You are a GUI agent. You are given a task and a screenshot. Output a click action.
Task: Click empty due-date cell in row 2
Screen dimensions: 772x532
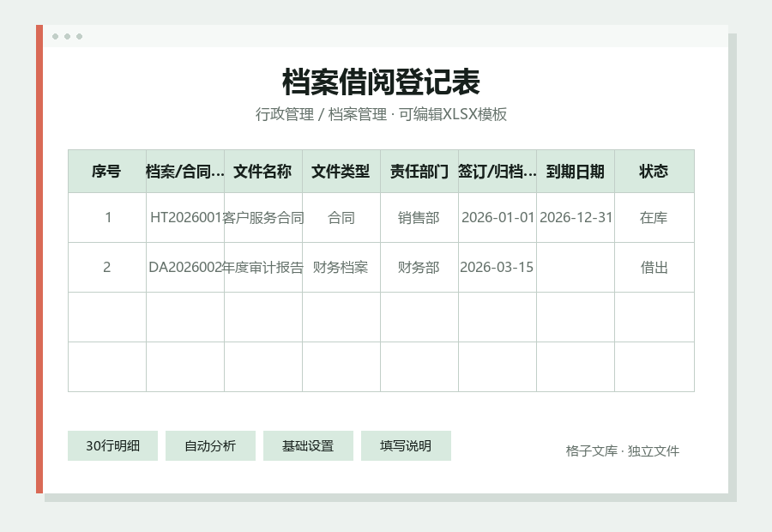[x=576, y=268]
